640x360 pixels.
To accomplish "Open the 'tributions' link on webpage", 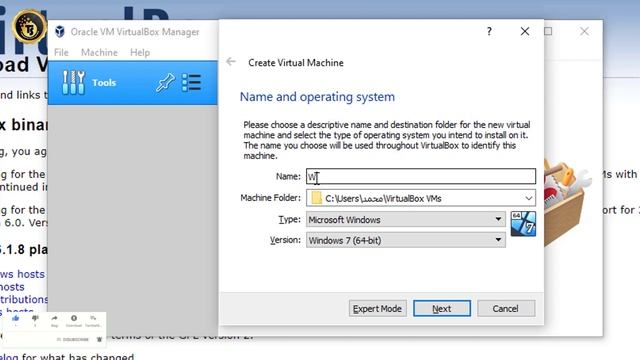I will 24,299.
